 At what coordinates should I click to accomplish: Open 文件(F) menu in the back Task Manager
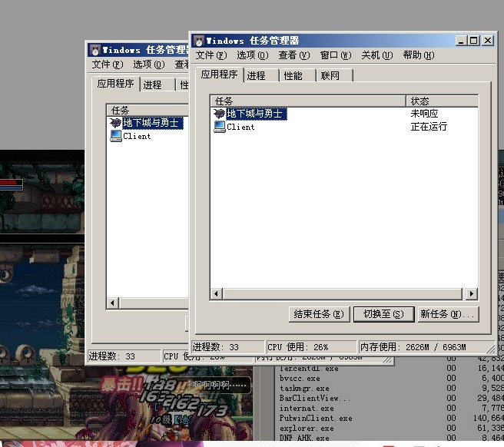[x=108, y=65]
